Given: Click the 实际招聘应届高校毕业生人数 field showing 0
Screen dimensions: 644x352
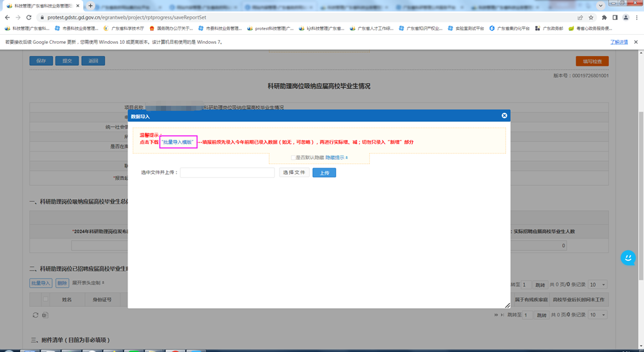Looking at the screenshot, I should (538, 246).
